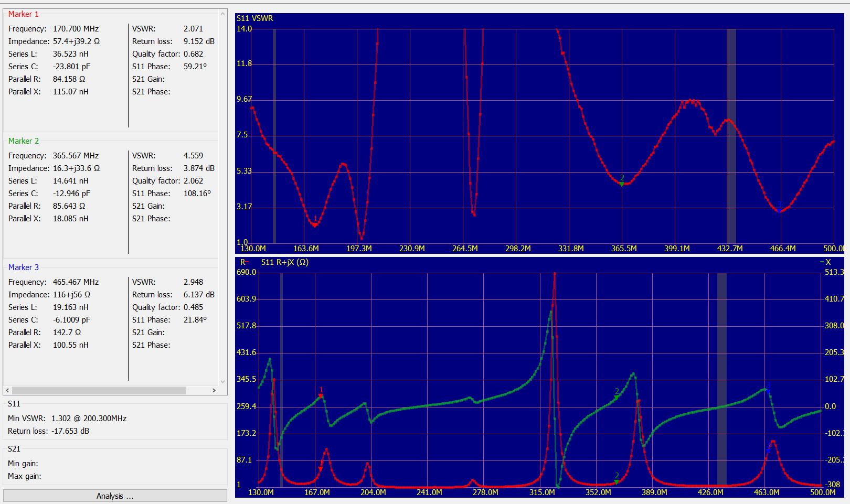Click the VSWR value 2.948
850x504 pixels.
pos(193,282)
